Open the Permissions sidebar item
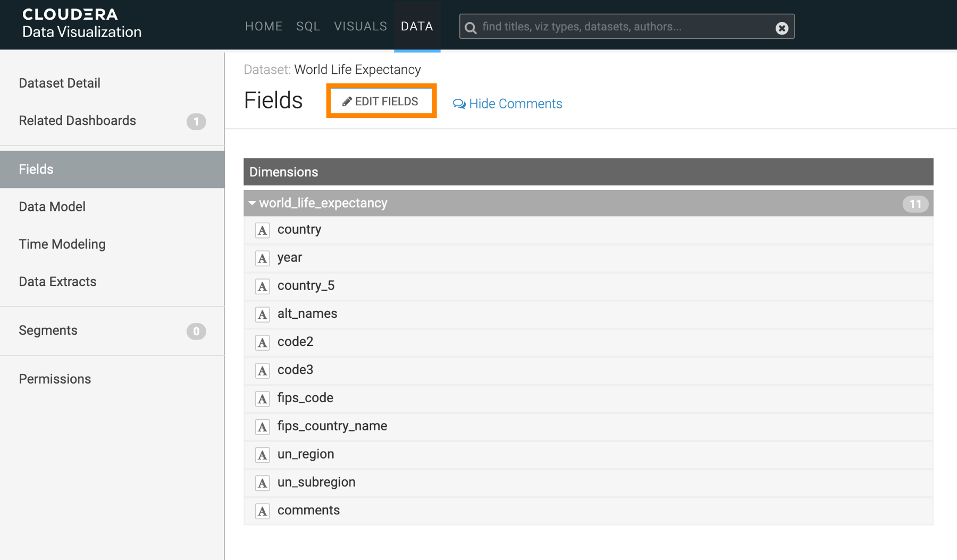 pos(55,379)
